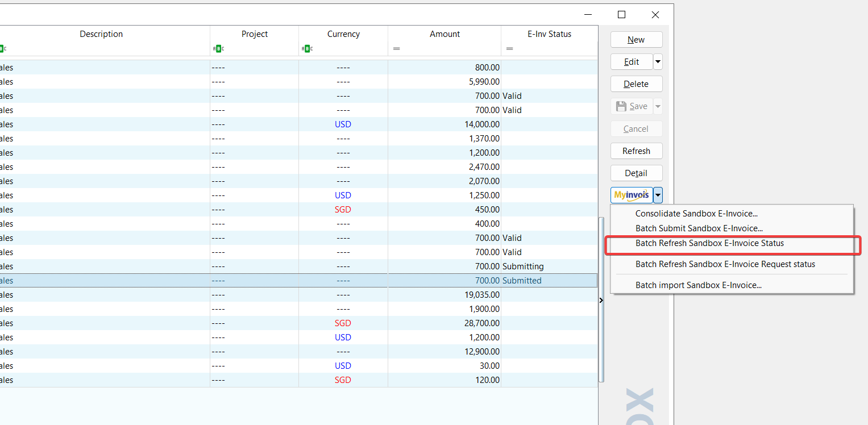Maximize the window

(621, 15)
